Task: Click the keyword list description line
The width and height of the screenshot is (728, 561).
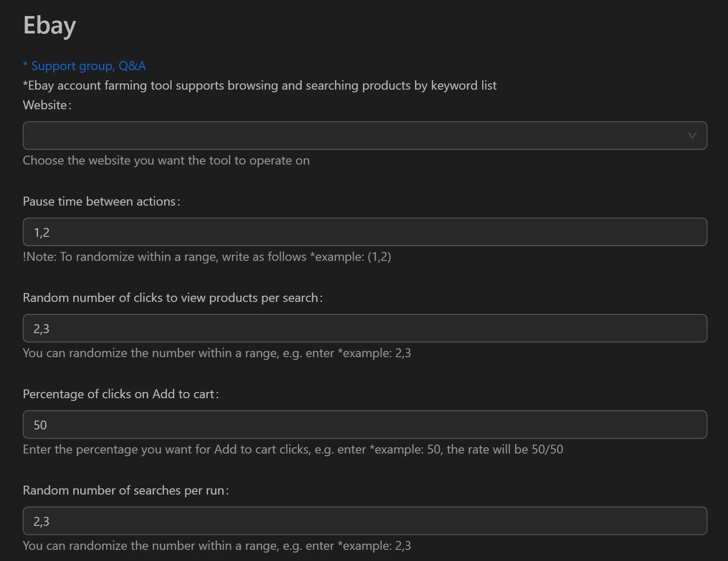Action: [259, 85]
